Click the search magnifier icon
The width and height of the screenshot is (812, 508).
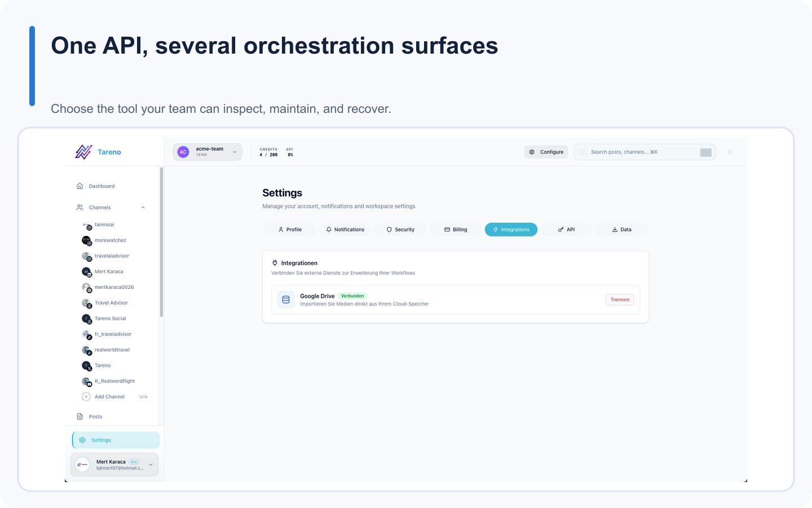tap(582, 152)
